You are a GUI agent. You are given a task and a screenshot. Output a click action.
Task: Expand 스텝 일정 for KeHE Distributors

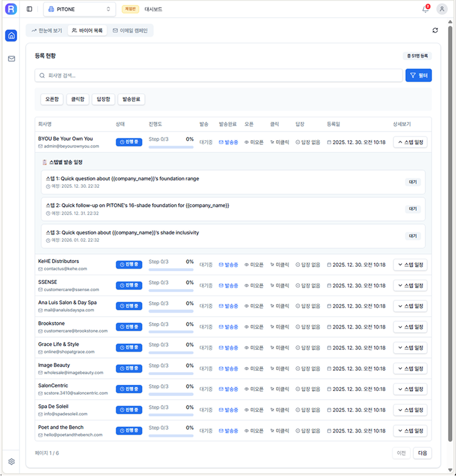pos(410,265)
